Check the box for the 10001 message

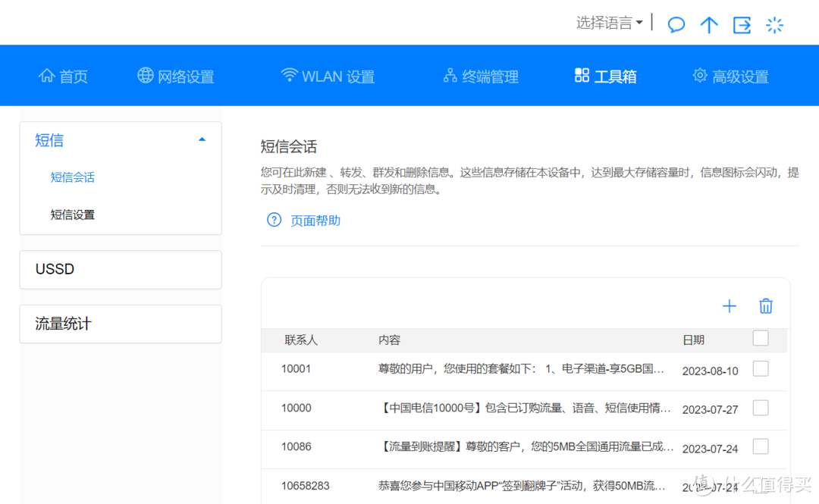tap(761, 369)
